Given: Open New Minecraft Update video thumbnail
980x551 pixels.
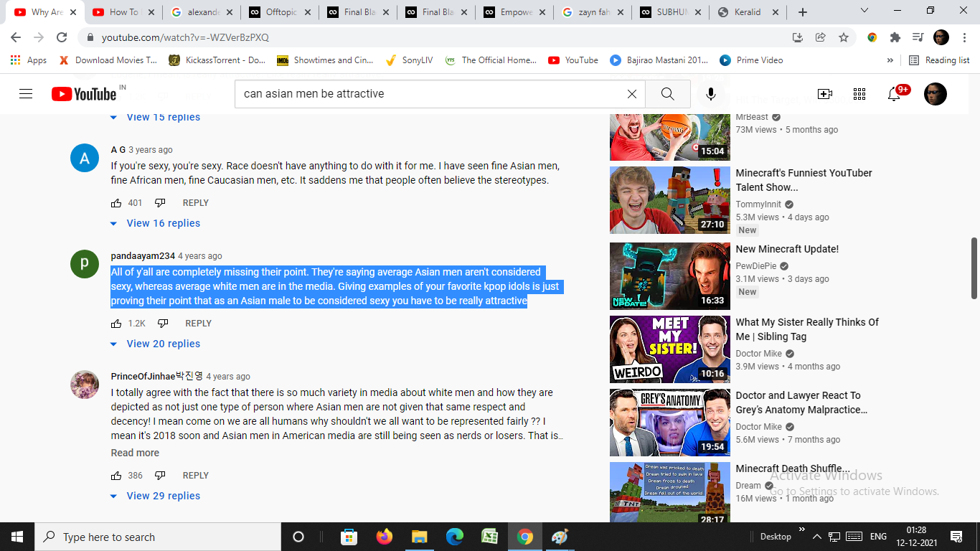Looking at the screenshot, I should point(670,276).
